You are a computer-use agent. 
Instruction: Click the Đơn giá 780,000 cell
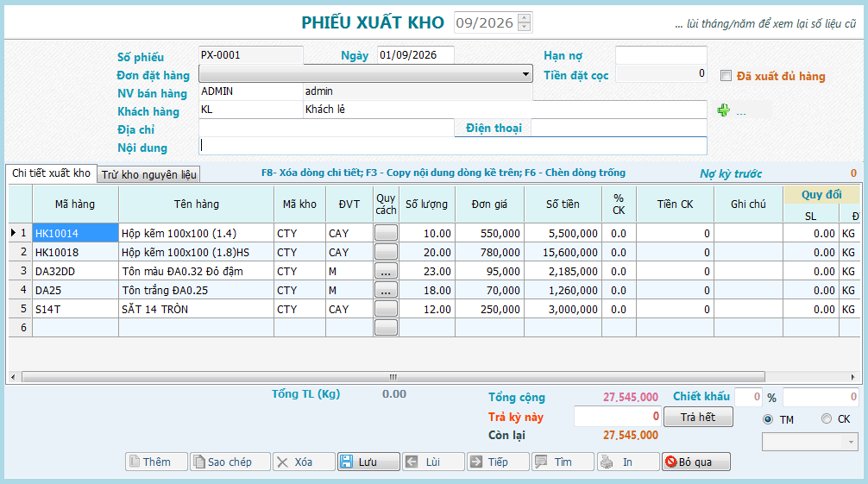(490, 252)
